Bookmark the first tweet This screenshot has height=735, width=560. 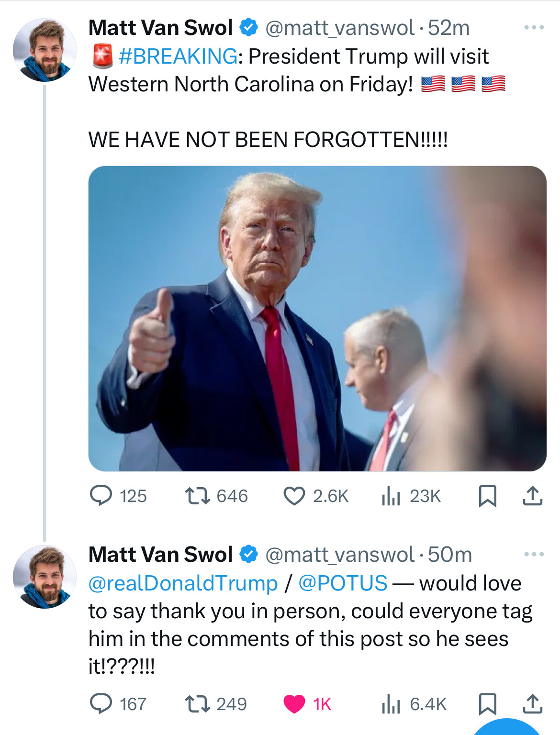(x=487, y=496)
